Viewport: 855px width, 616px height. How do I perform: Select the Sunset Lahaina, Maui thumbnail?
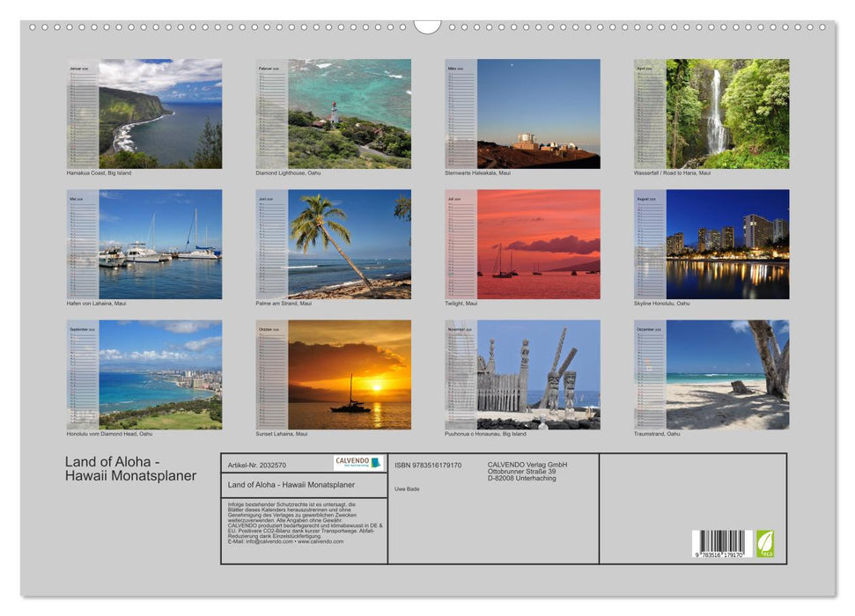[349, 374]
